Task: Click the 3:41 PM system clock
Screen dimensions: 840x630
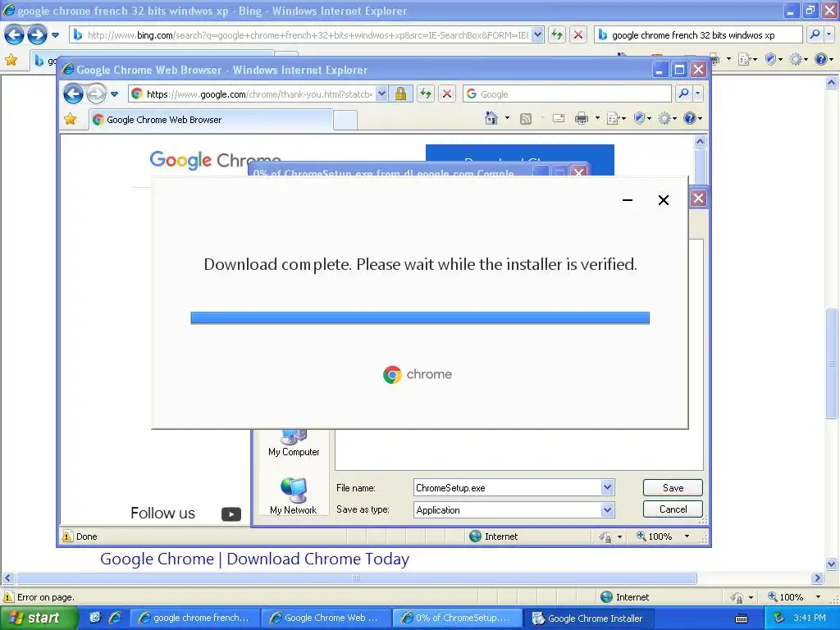Action: click(x=810, y=618)
